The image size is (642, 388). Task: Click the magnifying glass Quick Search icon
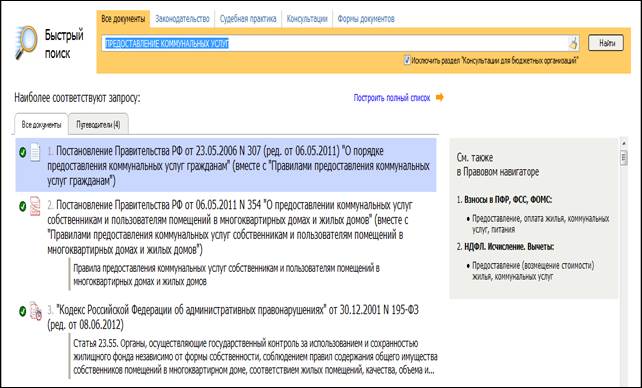(26, 43)
